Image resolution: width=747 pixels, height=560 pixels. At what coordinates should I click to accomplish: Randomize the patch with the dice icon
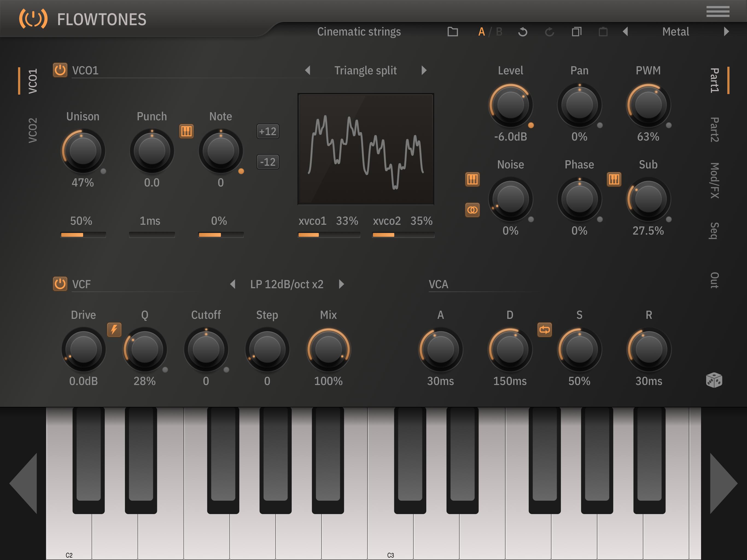(714, 380)
